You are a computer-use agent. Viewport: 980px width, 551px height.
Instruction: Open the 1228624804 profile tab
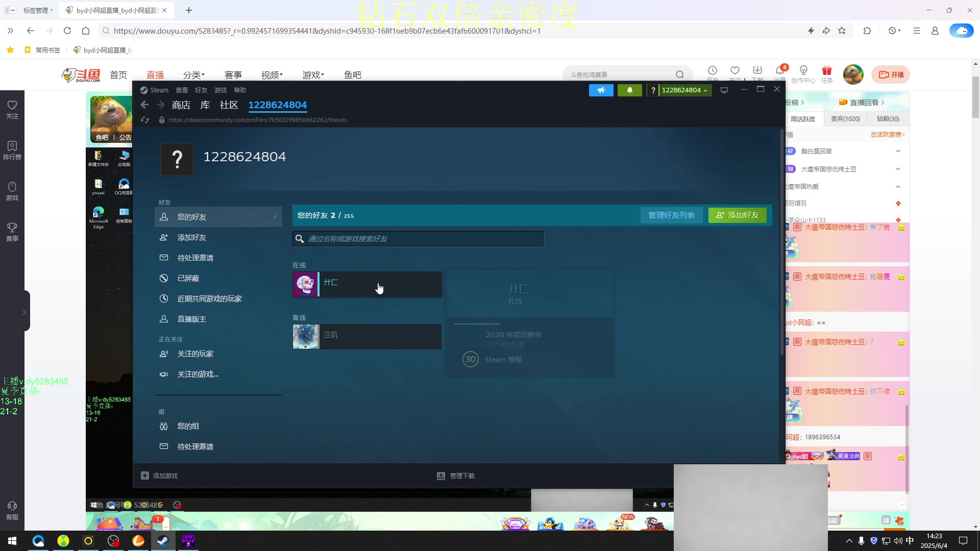278,105
